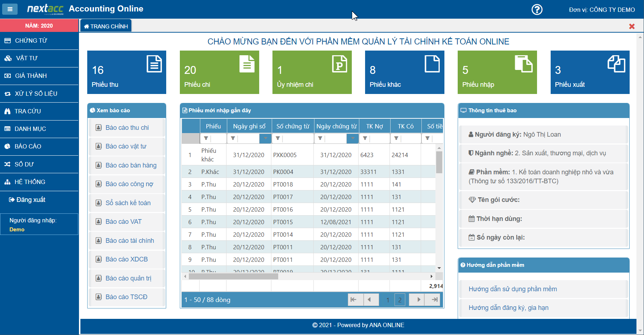The width and height of the screenshot is (644, 335).
Task: Click the filter icon under TK Nợ
Action: [365, 138]
